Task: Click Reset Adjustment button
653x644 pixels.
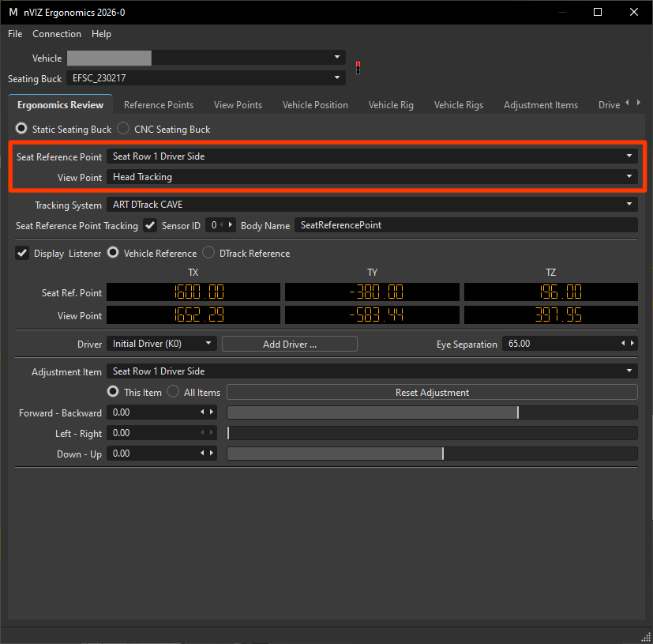Action: click(x=432, y=392)
